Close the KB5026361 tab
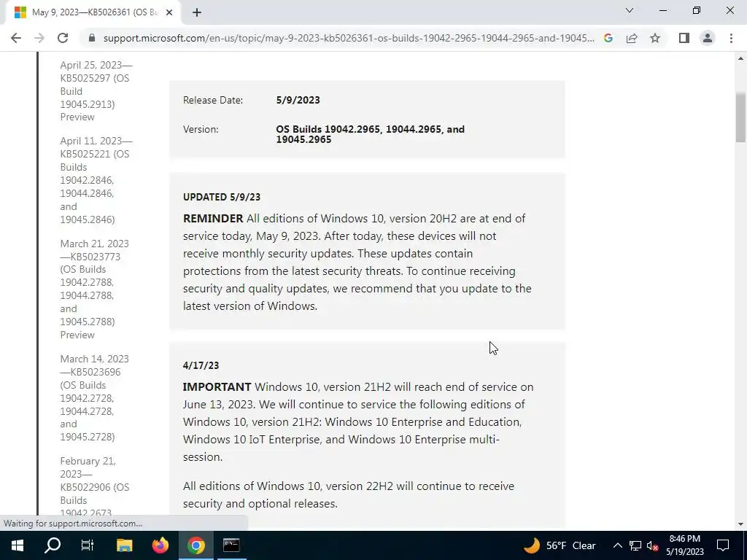 coord(169,12)
